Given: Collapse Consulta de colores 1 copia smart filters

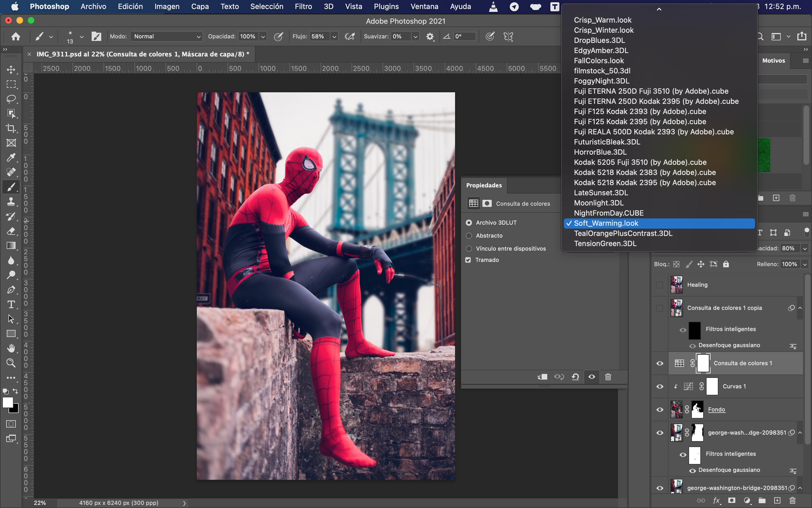Looking at the screenshot, I should click(800, 308).
